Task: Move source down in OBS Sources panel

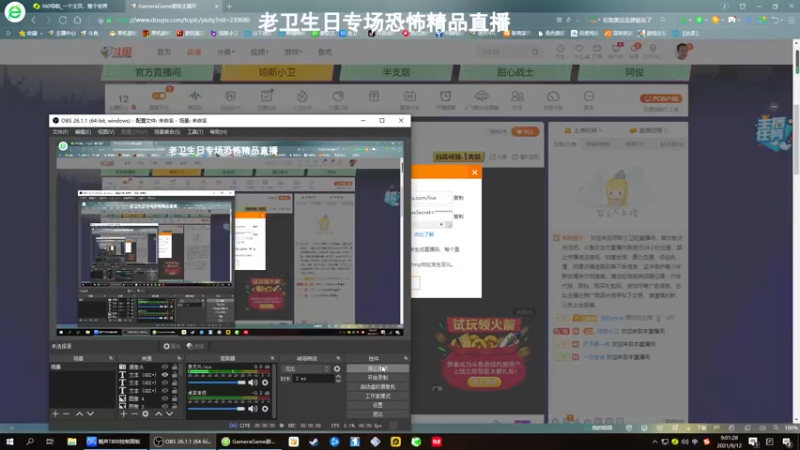Action: pos(169,414)
